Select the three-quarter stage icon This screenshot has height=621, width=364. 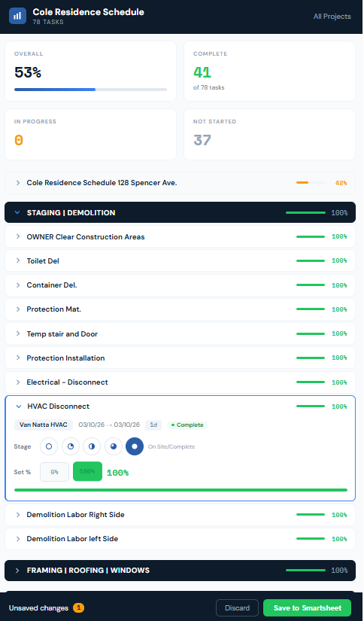pos(114,446)
